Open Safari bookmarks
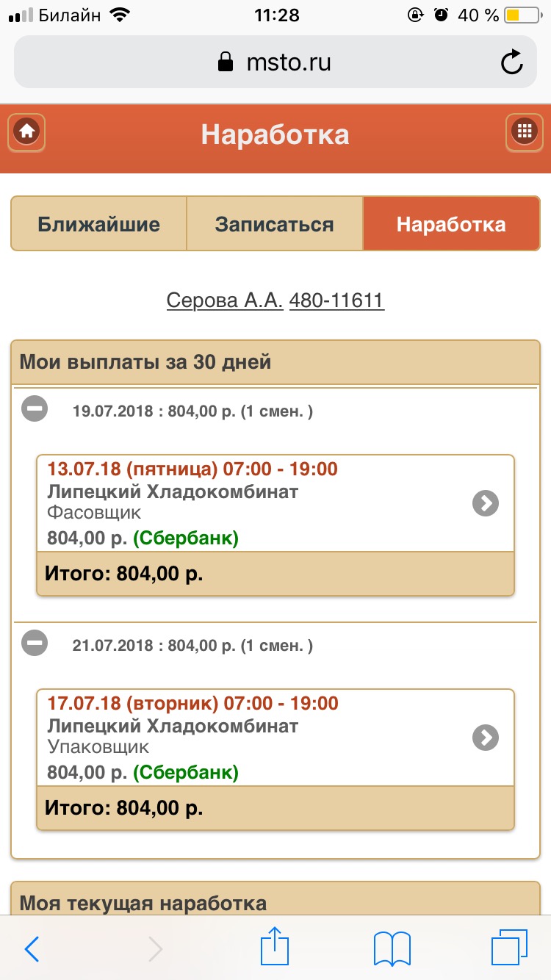 (x=392, y=948)
